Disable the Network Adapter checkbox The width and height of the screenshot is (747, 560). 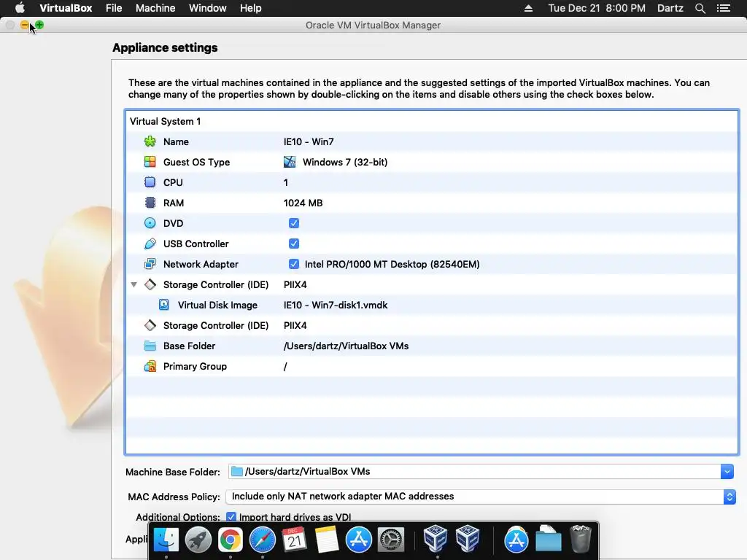pos(294,264)
